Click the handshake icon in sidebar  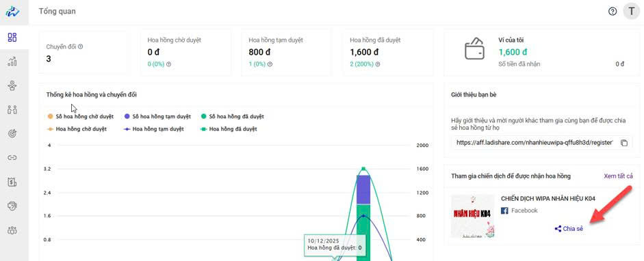click(12, 206)
